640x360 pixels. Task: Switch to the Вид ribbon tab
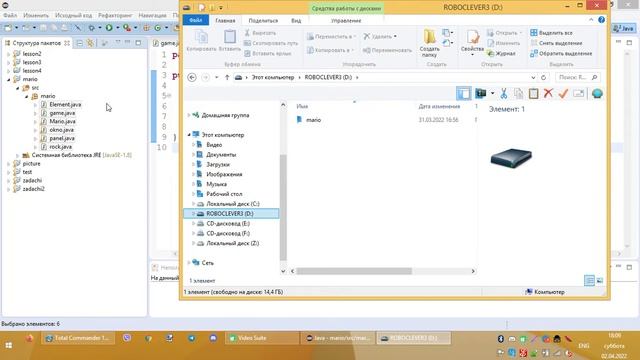tap(296, 20)
